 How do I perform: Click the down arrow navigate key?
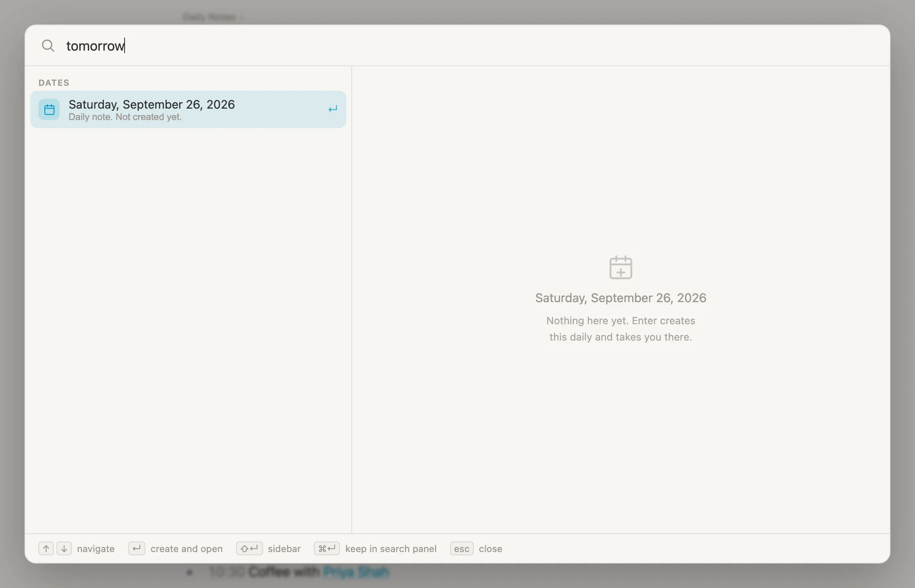[x=64, y=548]
